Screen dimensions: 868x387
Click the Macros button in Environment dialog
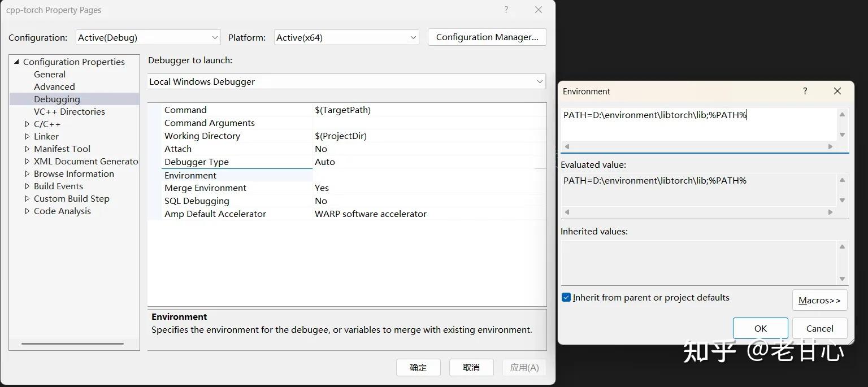pyautogui.click(x=819, y=300)
